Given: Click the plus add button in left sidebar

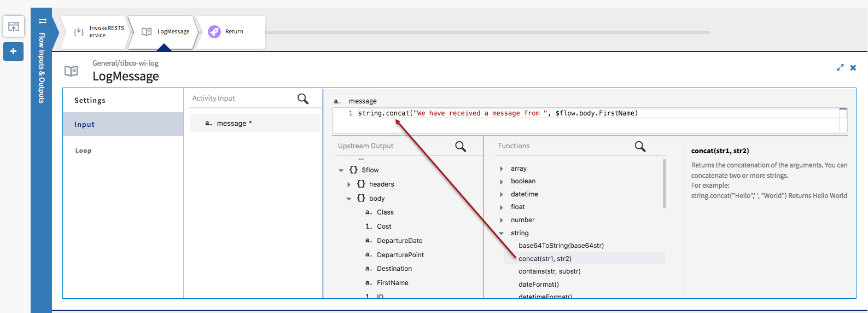Looking at the screenshot, I should tap(13, 51).
